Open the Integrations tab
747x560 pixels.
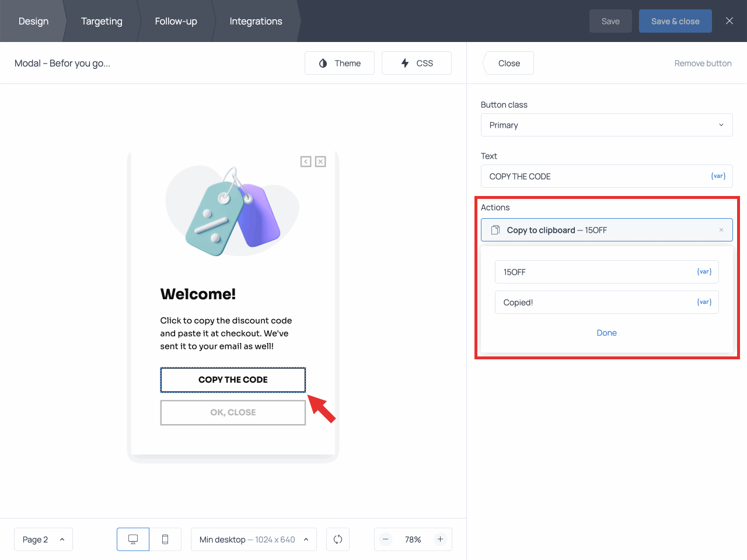(x=256, y=21)
